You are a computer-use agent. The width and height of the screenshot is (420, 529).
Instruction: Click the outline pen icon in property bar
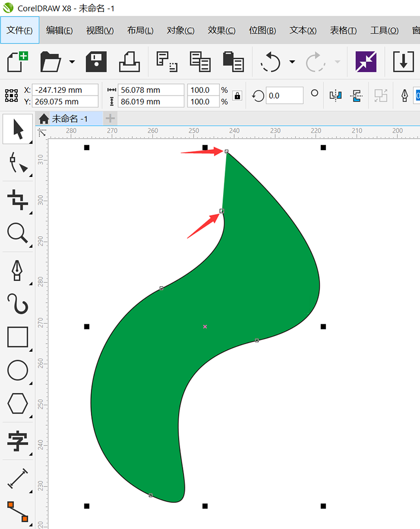pos(404,96)
